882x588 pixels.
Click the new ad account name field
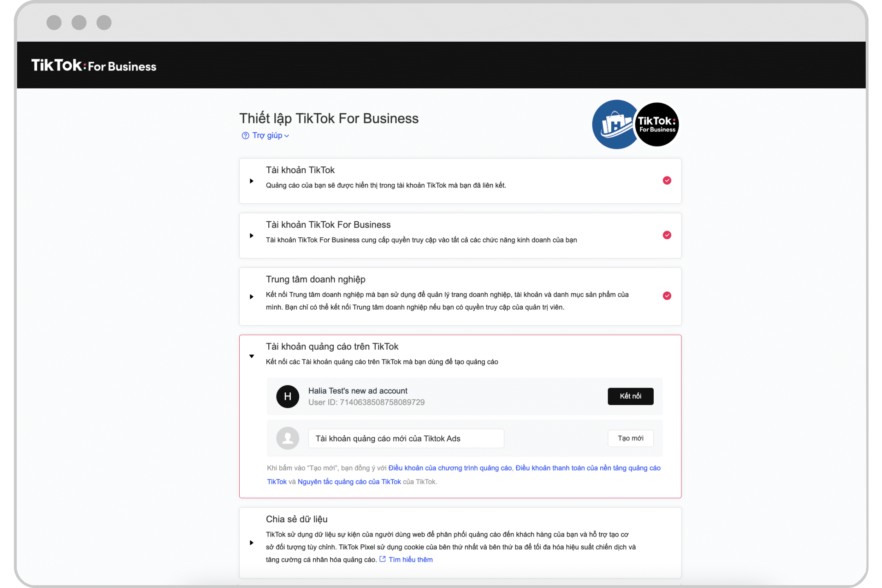click(406, 439)
